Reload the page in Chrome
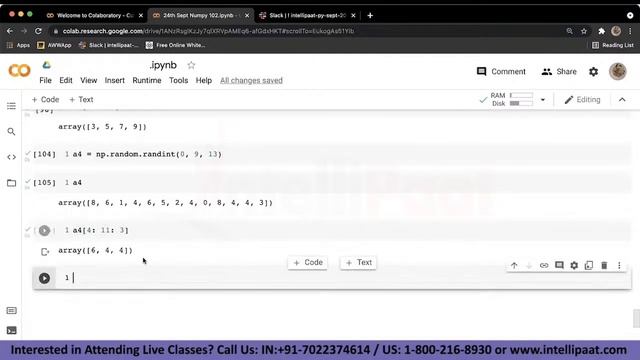Screen dimensions: 640x360 tap(38, 31)
